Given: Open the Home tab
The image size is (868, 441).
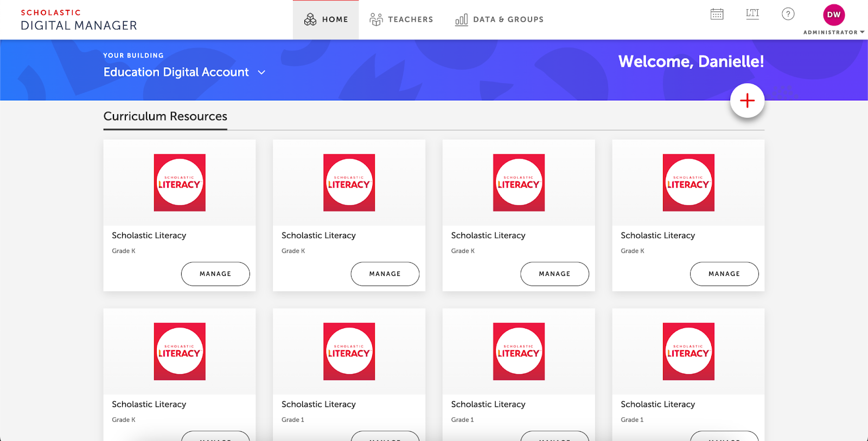Looking at the screenshot, I should 325,20.
